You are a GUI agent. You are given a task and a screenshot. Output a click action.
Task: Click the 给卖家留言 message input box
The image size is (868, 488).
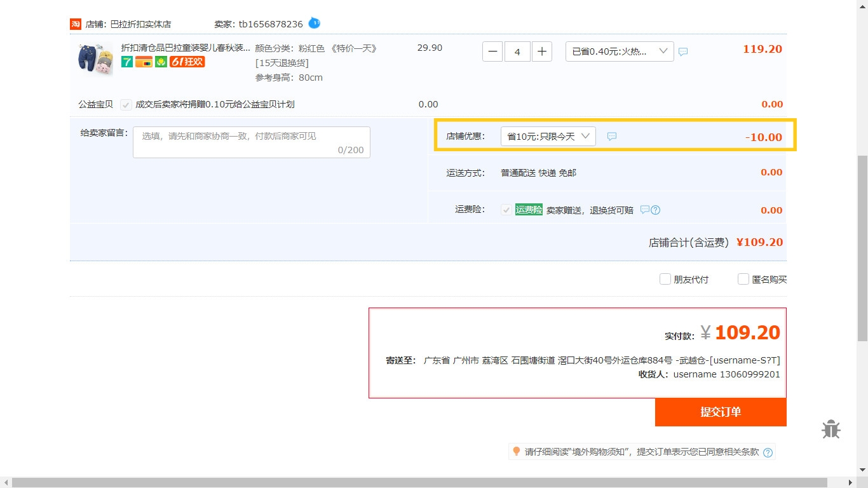251,142
